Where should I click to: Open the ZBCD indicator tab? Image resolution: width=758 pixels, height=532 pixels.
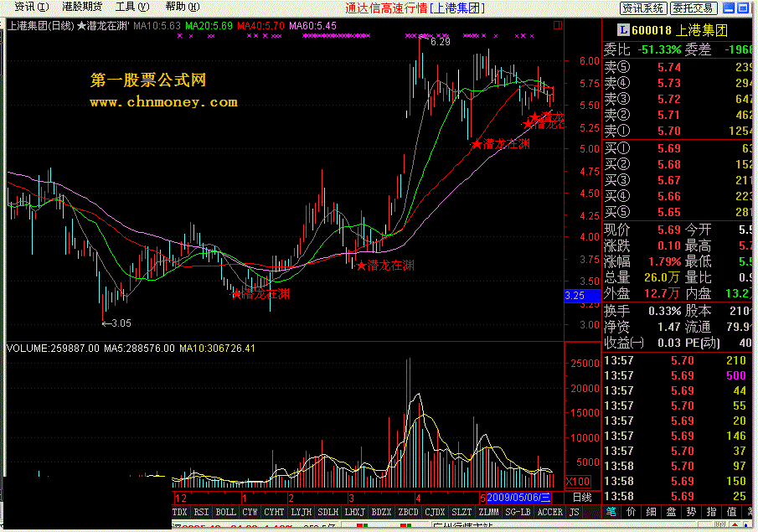(x=408, y=512)
